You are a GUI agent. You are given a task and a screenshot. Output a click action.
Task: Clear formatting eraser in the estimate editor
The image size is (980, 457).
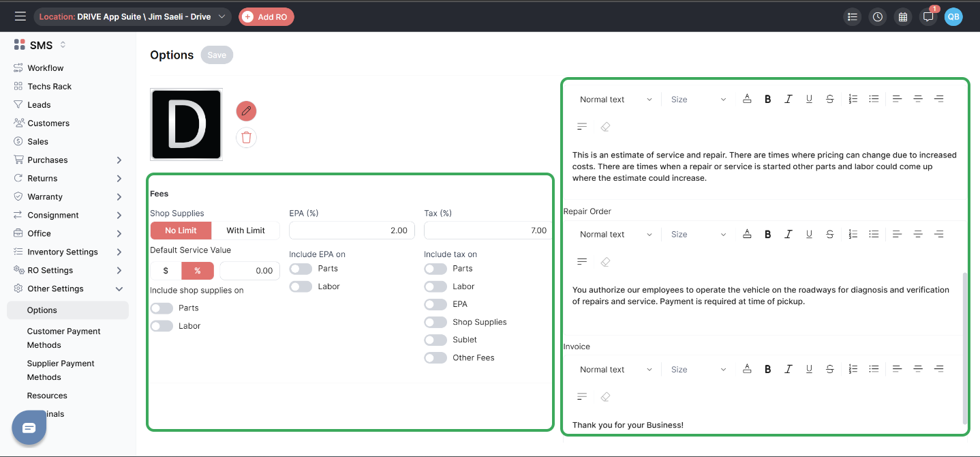pos(605,126)
